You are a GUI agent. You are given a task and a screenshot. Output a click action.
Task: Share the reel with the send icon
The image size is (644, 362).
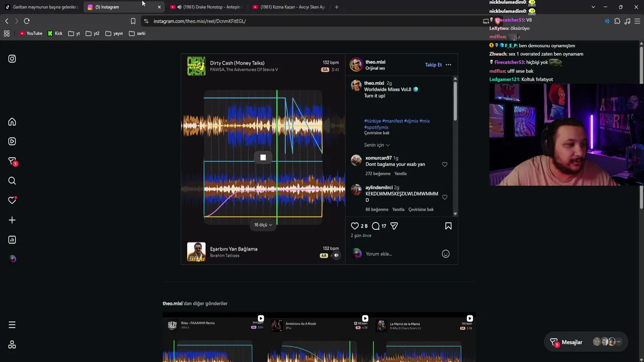coord(394,226)
